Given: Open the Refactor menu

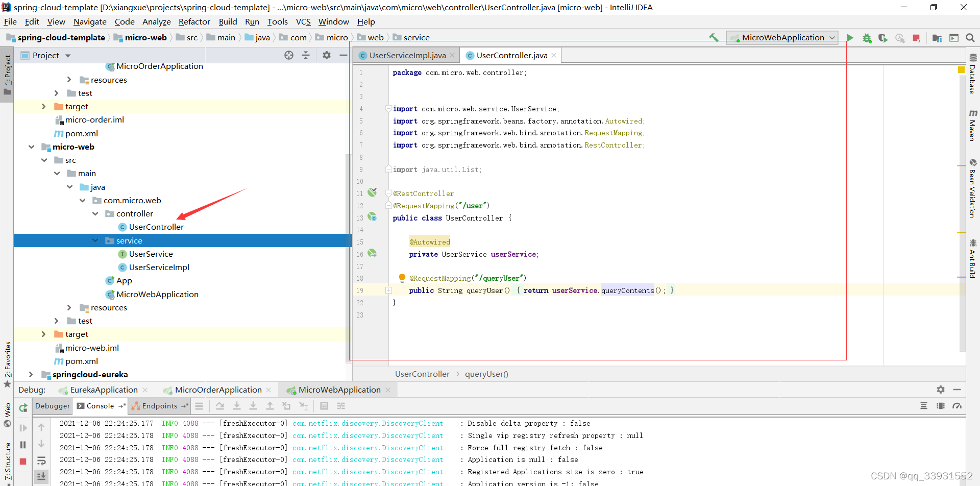Looking at the screenshot, I should tap(194, 21).
